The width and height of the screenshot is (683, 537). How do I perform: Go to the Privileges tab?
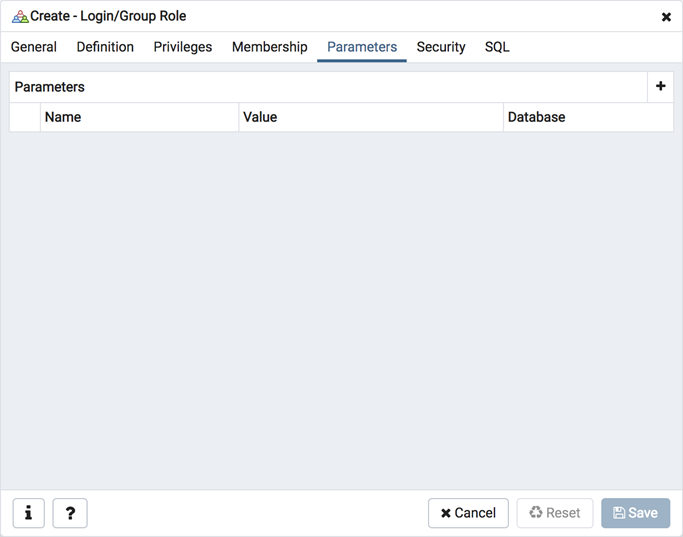[183, 47]
